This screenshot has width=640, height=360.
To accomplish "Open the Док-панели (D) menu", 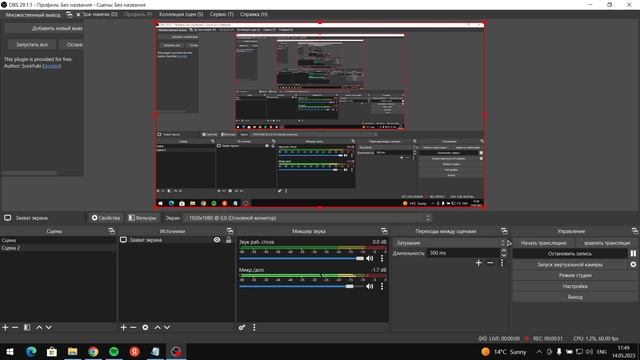I will coord(100,14).
